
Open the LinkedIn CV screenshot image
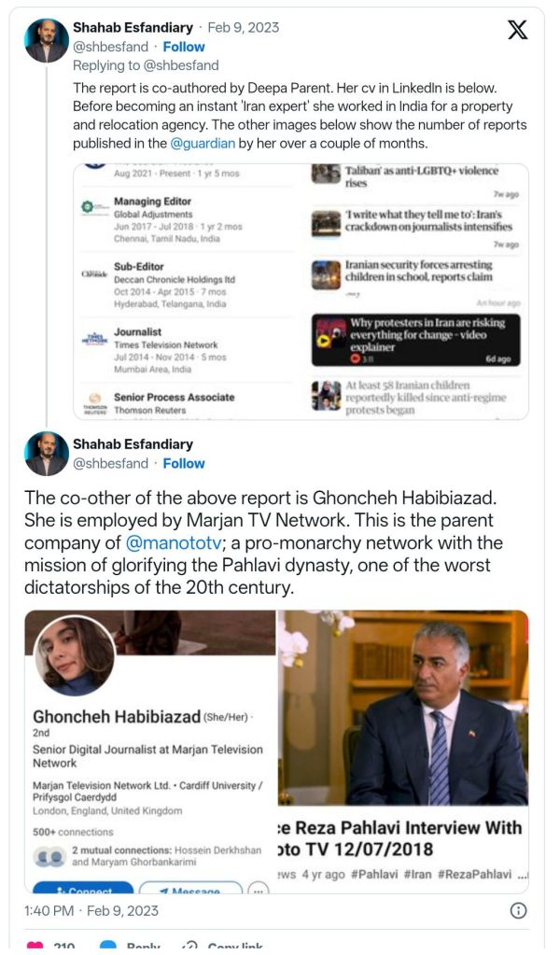tap(190, 291)
